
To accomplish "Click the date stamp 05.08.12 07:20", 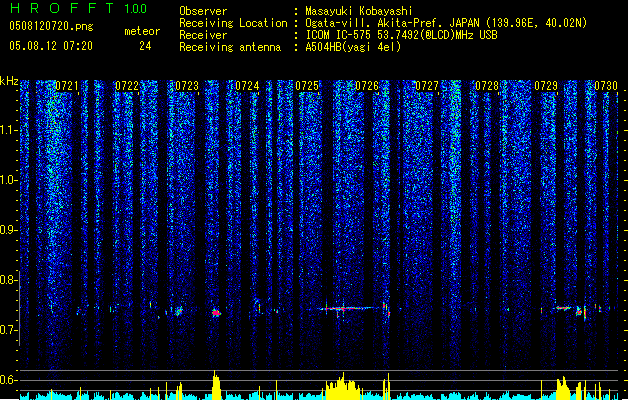I will pos(51,46).
